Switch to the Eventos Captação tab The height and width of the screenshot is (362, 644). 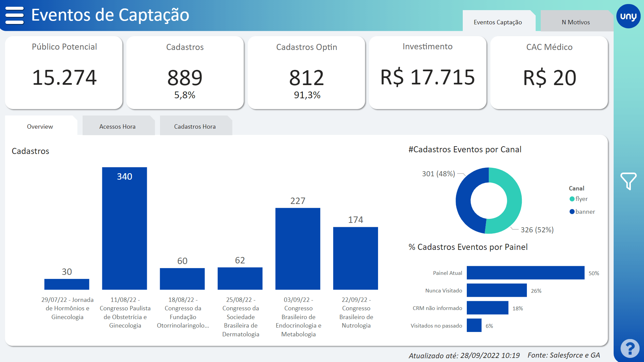pyautogui.click(x=498, y=22)
